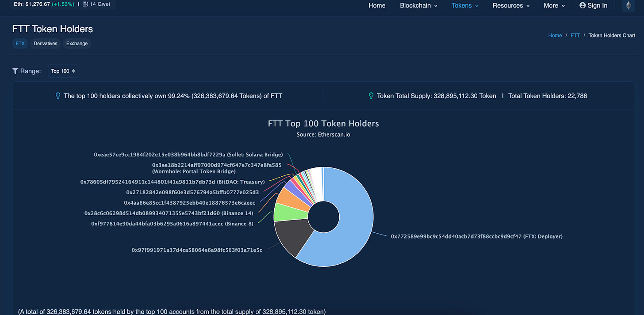The width and height of the screenshot is (644, 315).
Task: Click the Token Holders Chart breadcrumb text
Action: tap(612, 35)
